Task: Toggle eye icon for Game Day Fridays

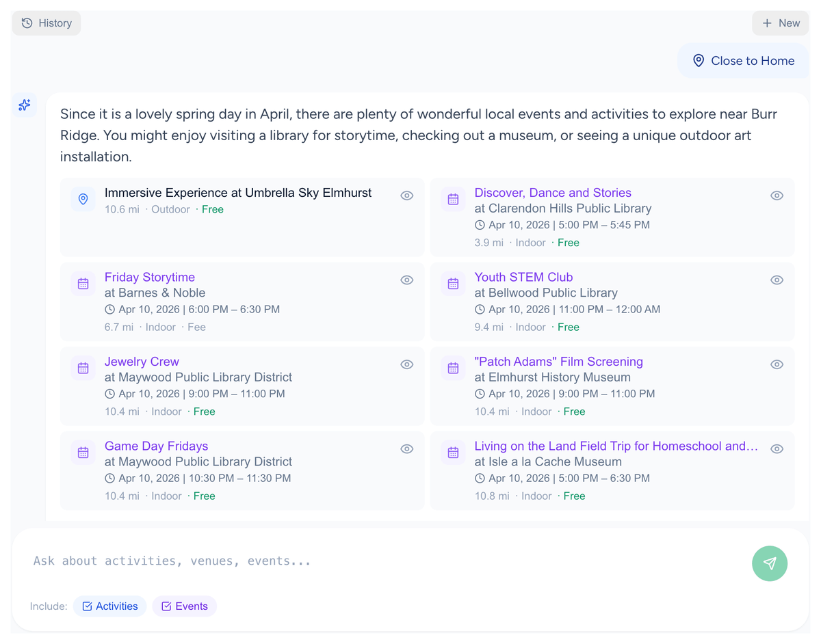Action: (407, 449)
